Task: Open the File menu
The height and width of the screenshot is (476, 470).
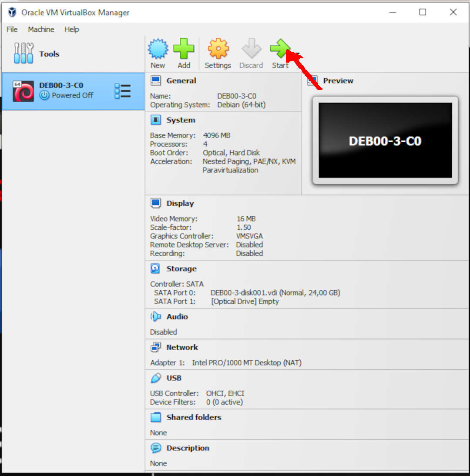Action: coord(12,29)
